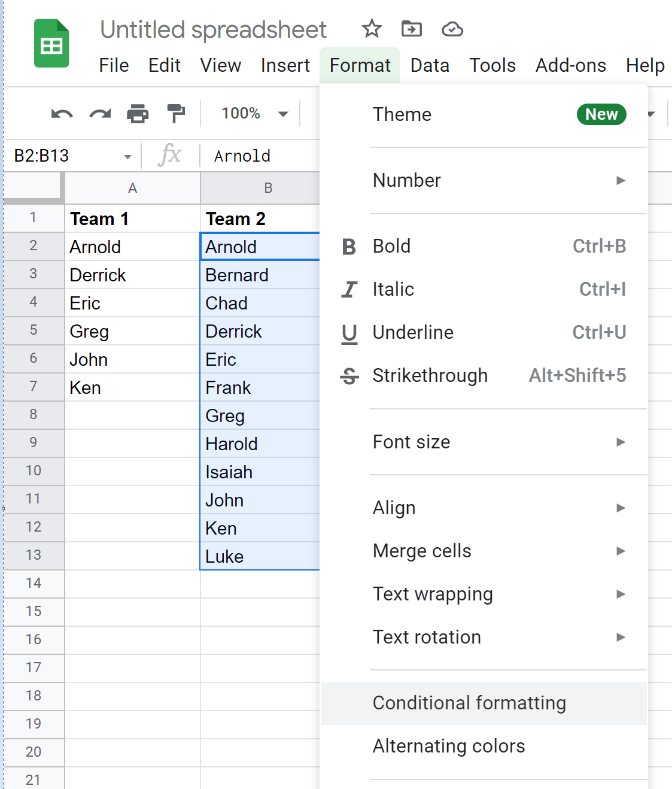Expand the name box dropdown arrow
This screenshot has width=672, height=789.
[x=127, y=157]
